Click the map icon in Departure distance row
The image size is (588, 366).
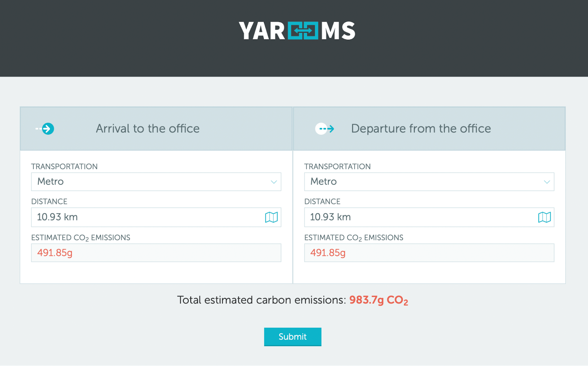[545, 217]
